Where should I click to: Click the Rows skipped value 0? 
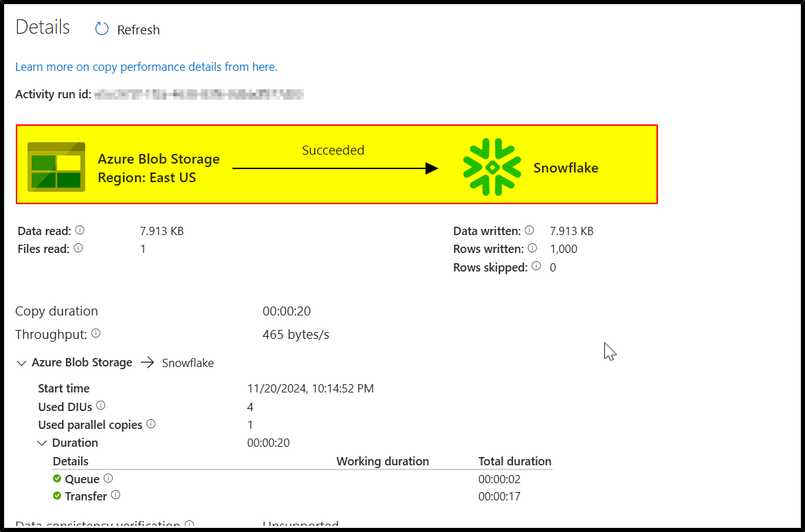click(553, 267)
